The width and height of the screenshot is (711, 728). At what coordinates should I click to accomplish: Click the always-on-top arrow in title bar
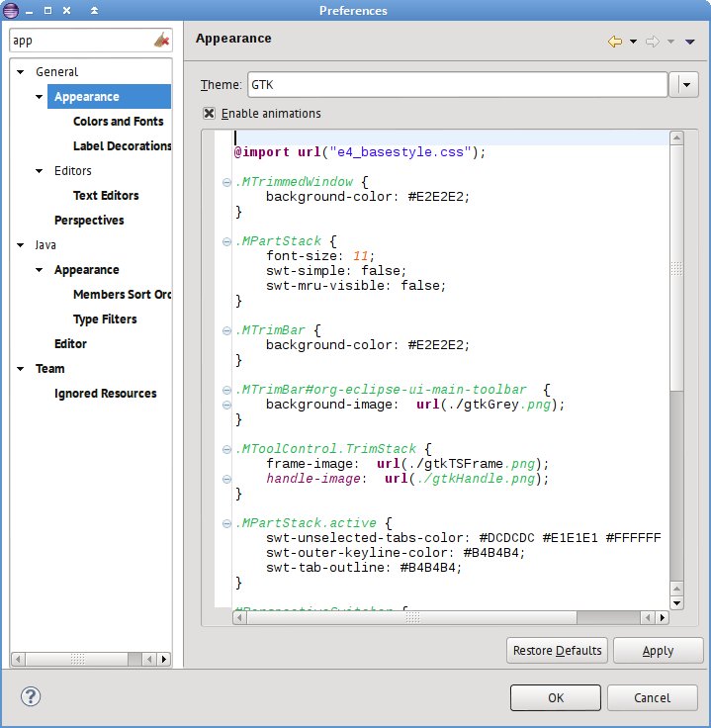[94, 10]
